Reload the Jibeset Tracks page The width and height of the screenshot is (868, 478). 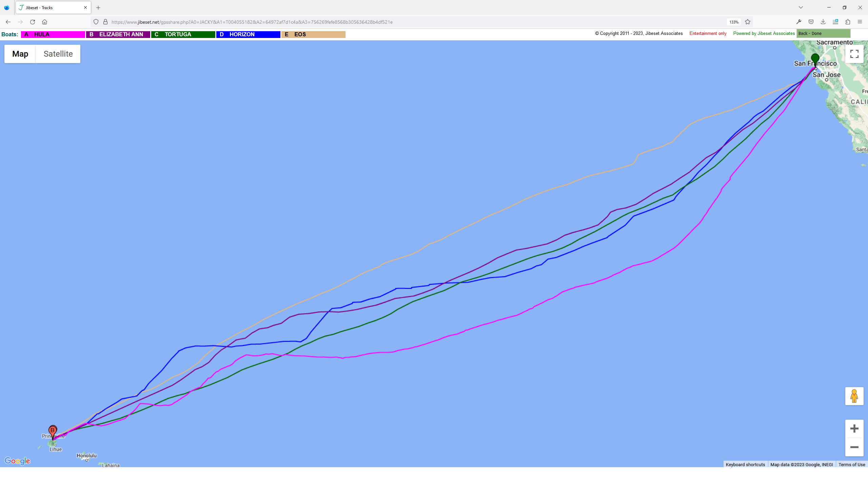click(33, 22)
